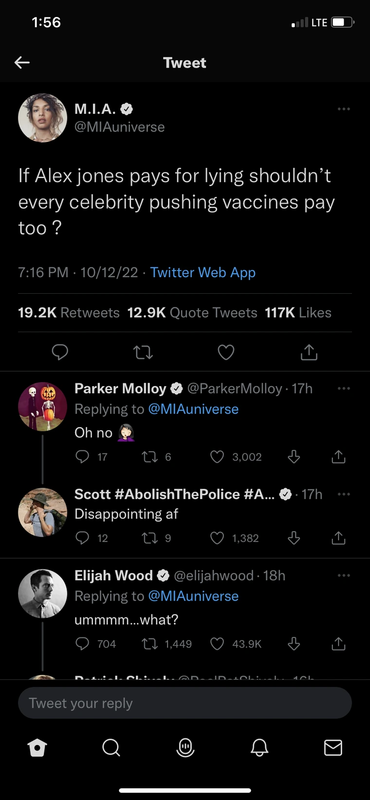This screenshot has width=370, height=800.
Task: Like Parker Molloy's reply
Action: tap(217, 457)
